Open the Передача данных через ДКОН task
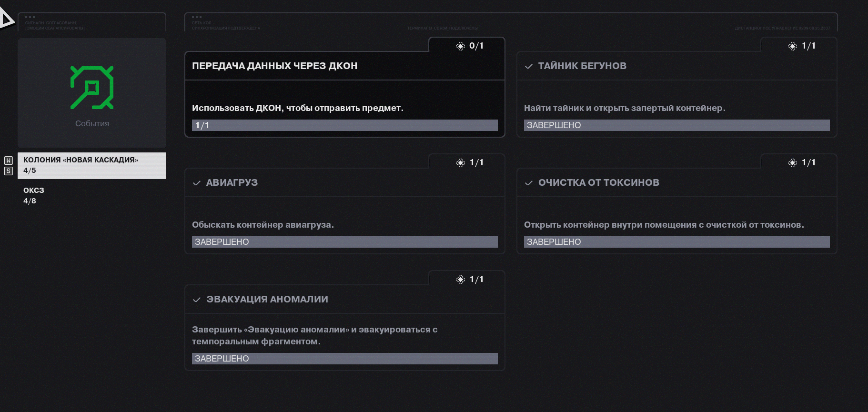868x412 pixels. pyautogui.click(x=274, y=66)
